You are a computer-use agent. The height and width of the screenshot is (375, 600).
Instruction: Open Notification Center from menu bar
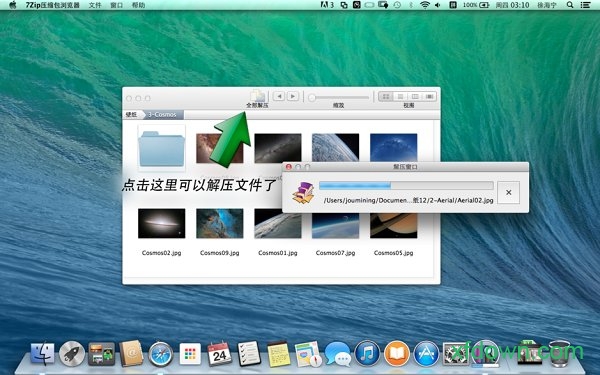click(585, 5)
